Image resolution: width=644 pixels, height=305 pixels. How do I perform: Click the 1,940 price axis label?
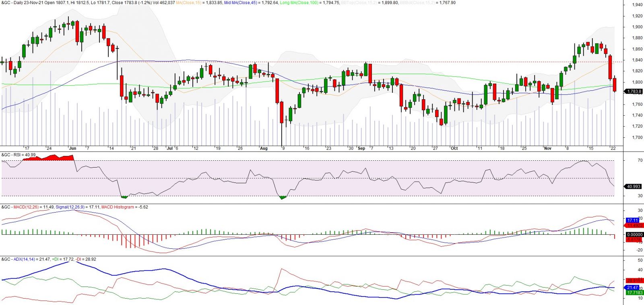[638, 5]
